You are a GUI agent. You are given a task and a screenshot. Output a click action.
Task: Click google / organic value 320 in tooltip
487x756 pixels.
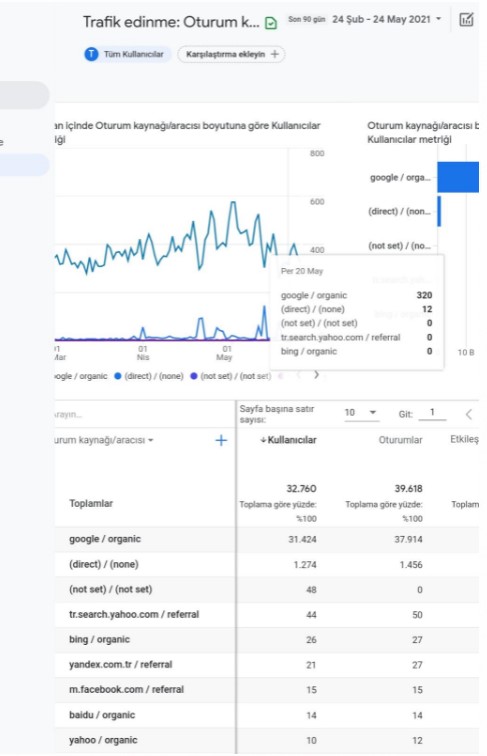pyautogui.click(x=424, y=295)
